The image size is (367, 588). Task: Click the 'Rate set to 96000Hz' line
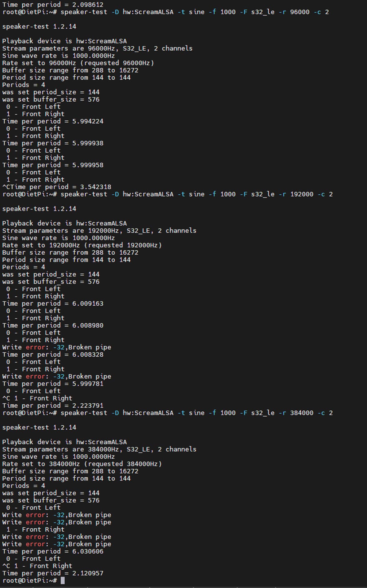point(78,63)
